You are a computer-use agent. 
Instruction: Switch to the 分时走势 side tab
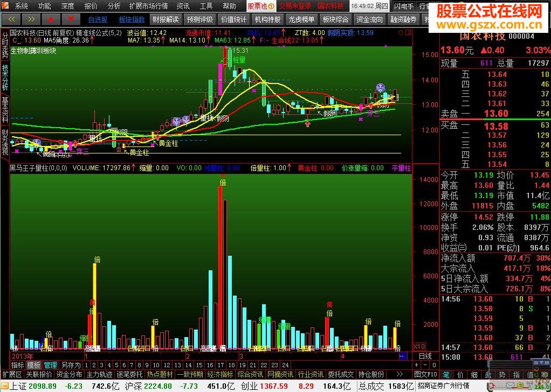(x=5, y=45)
